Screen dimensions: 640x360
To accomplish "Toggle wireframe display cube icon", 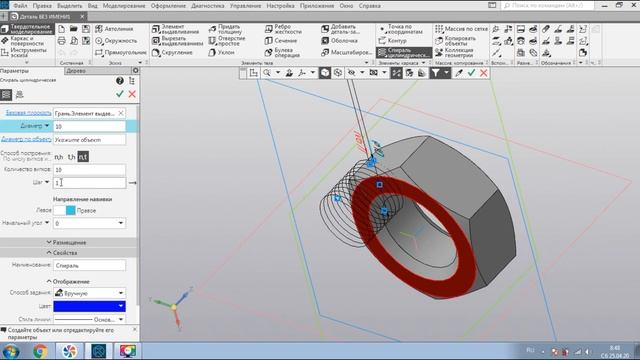I will pyautogui.click(x=338, y=73).
